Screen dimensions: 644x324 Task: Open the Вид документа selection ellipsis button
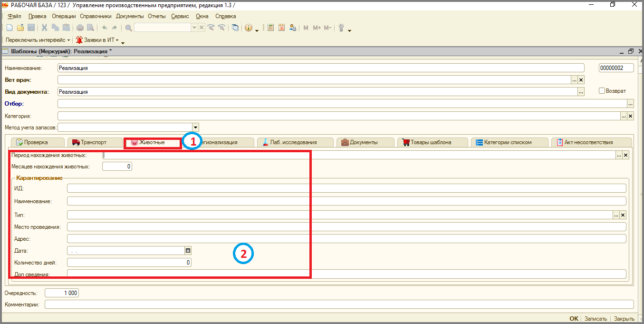[x=580, y=92]
